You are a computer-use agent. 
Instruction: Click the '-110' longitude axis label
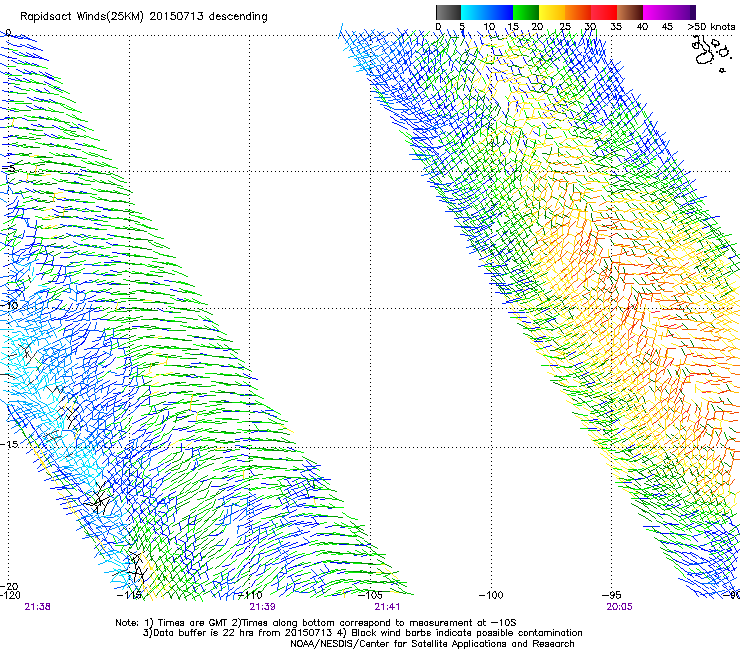250,595
